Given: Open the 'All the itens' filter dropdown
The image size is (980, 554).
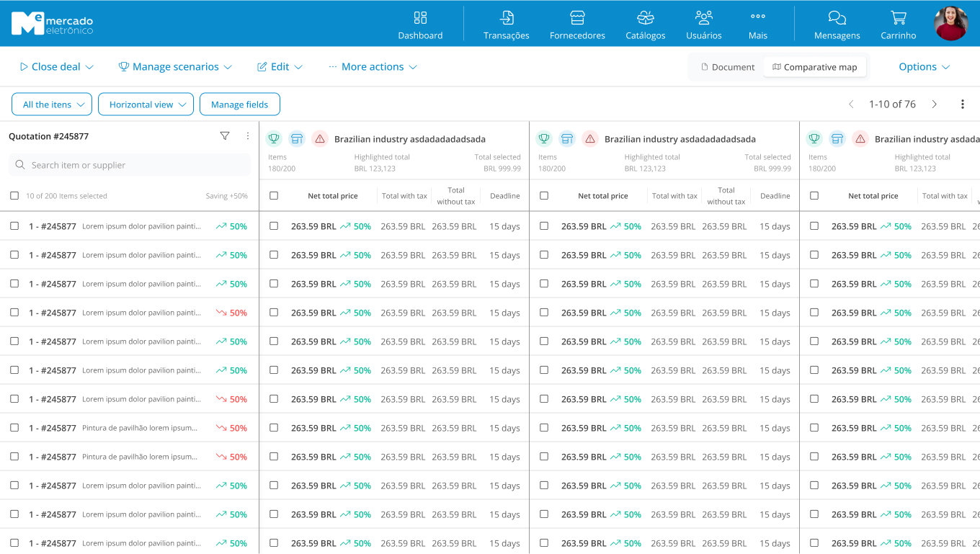Looking at the screenshot, I should pyautogui.click(x=52, y=104).
